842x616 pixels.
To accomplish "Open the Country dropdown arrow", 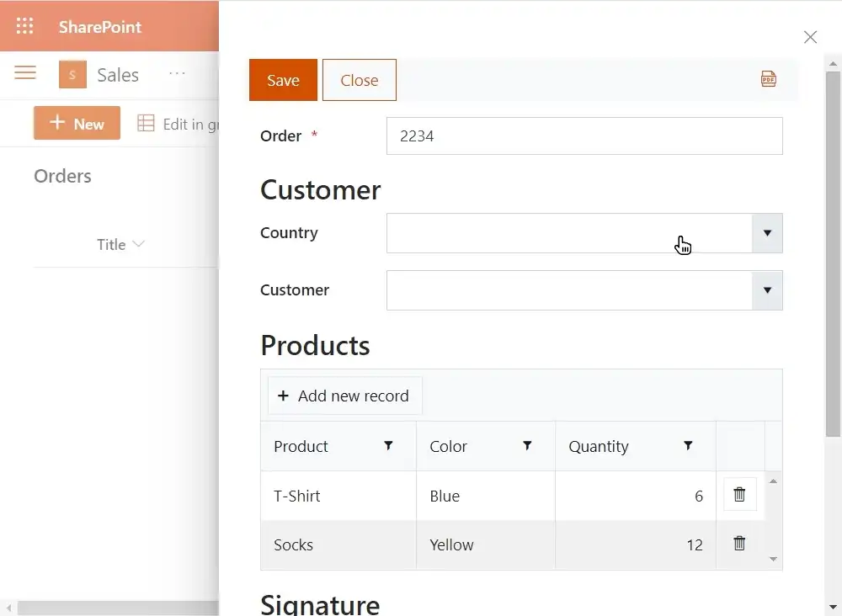I will [x=767, y=233].
